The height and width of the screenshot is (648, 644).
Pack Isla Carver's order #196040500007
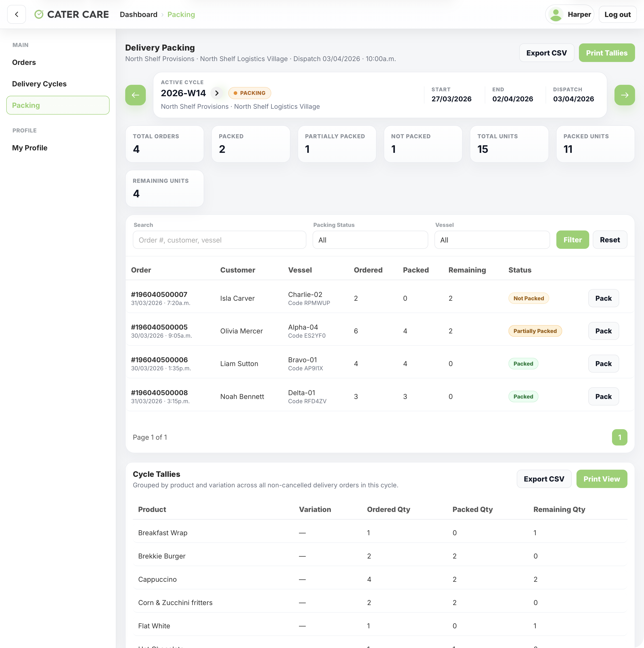pos(603,298)
